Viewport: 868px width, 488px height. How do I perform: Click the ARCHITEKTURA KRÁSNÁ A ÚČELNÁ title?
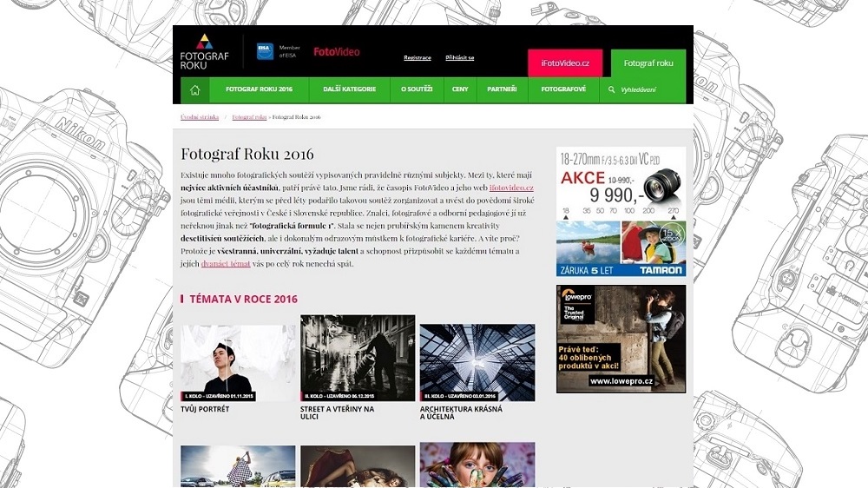click(461, 412)
